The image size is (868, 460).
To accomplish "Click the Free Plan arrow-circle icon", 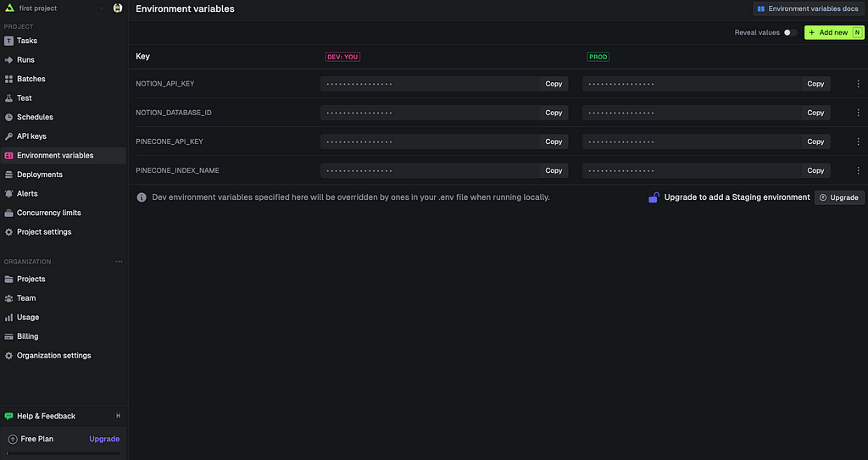I will coord(13,439).
